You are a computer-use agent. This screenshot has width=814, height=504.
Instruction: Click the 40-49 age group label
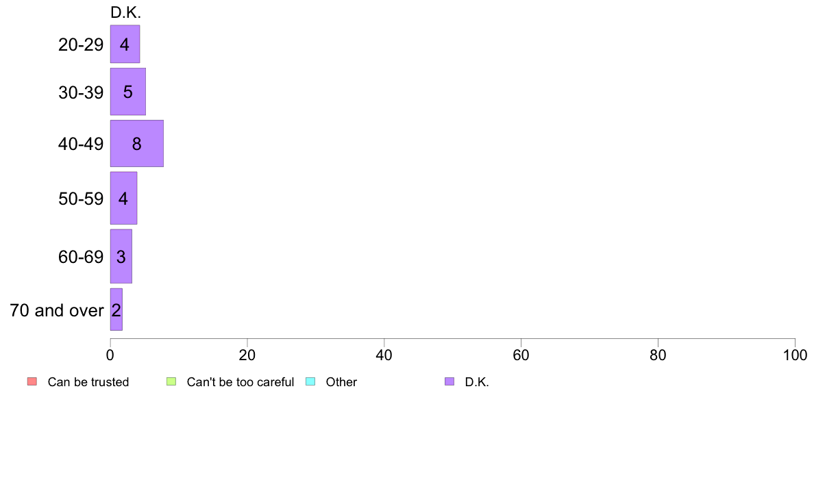(81, 144)
